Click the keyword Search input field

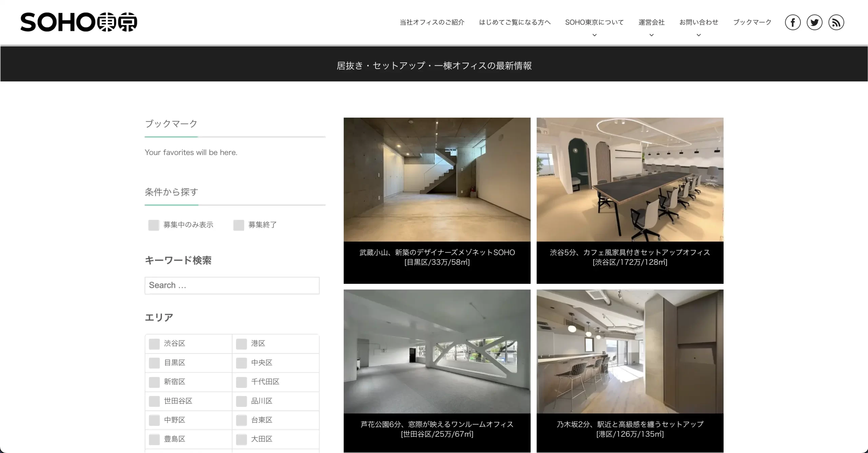pyautogui.click(x=232, y=285)
